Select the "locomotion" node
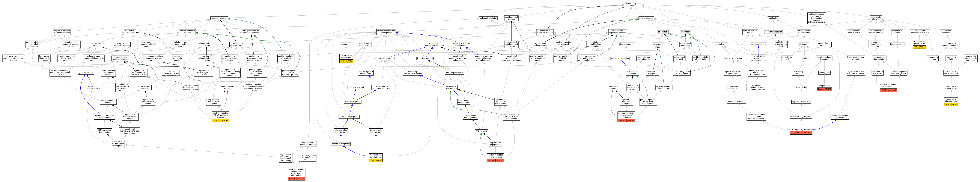980x182 pixels. click(x=686, y=32)
